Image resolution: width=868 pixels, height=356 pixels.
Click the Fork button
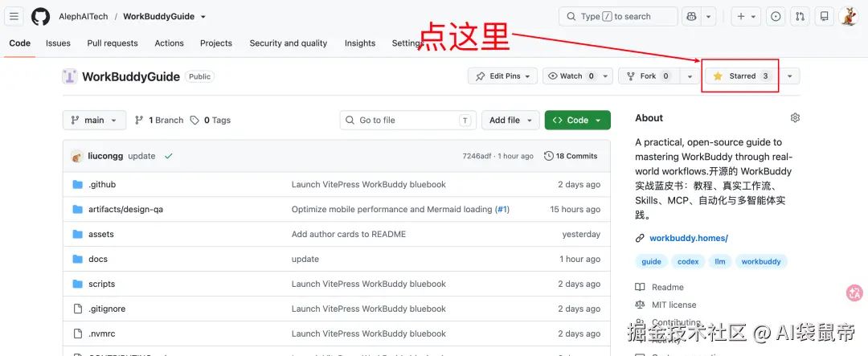point(649,76)
